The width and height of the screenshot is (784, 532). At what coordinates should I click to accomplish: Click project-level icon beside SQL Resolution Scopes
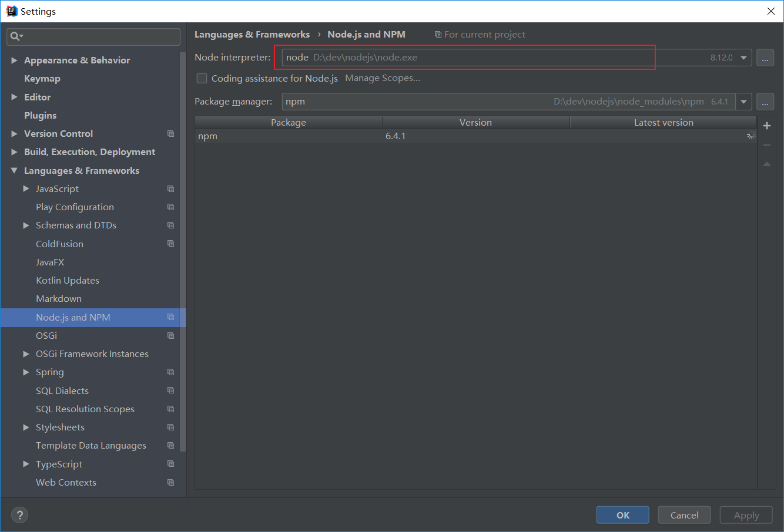170,409
